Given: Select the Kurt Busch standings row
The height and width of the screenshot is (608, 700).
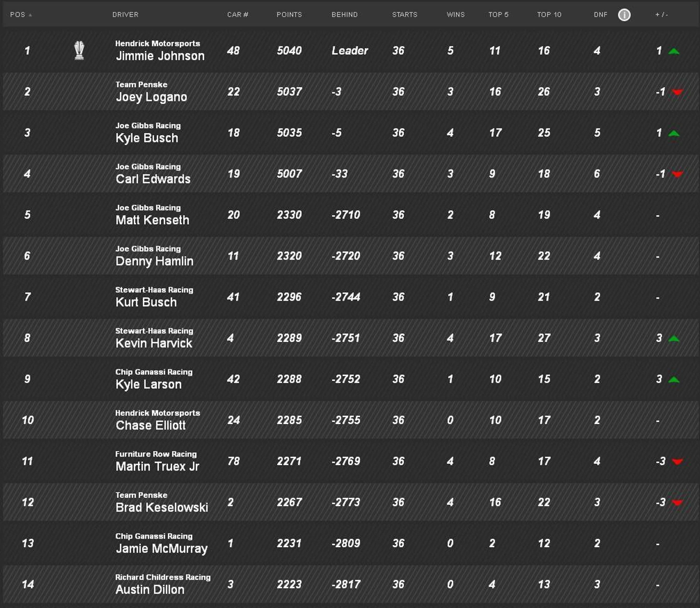Looking at the screenshot, I should (350, 297).
